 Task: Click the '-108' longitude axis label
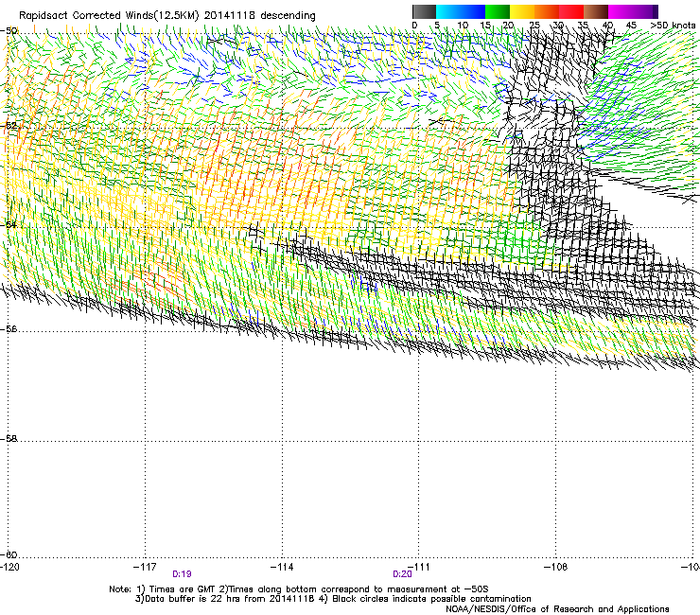point(556,567)
